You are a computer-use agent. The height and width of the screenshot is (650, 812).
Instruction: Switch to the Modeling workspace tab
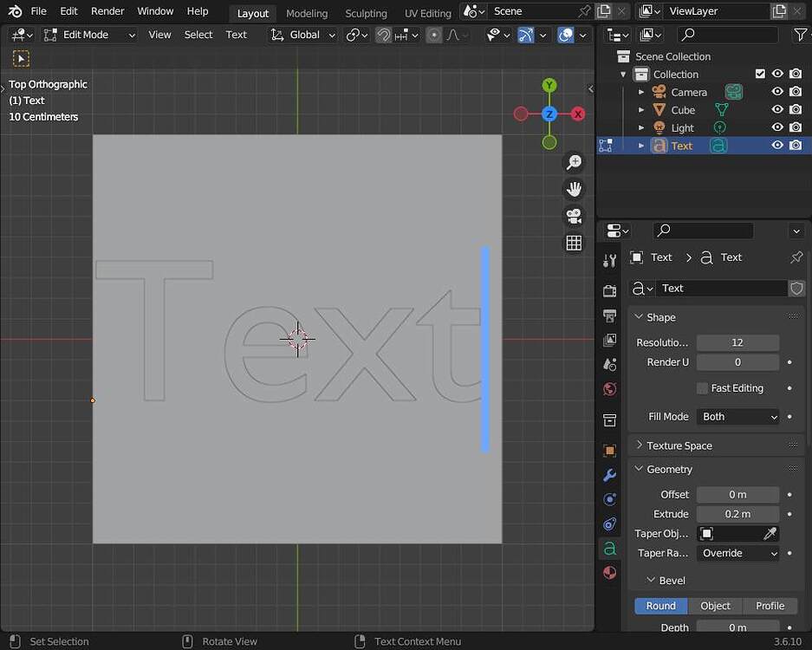pyautogui.click(x=307, y=14)
